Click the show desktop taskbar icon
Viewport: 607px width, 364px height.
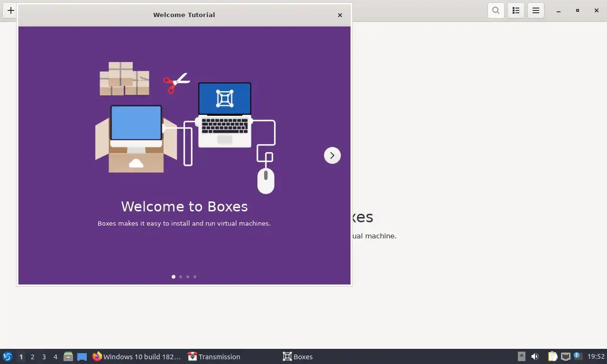coord(82,356)
